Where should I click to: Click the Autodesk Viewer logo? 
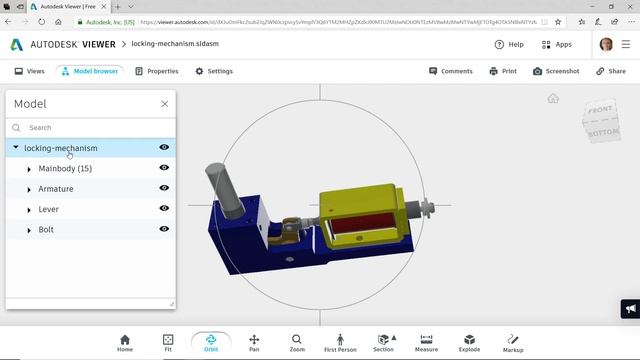click(x=63, y=44)
